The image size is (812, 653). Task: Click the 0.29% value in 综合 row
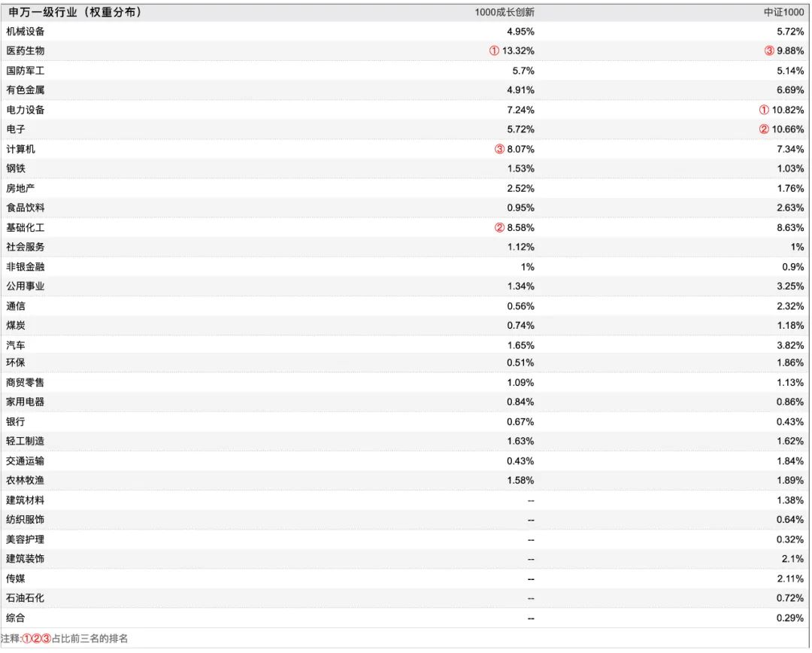pos(789,618)
